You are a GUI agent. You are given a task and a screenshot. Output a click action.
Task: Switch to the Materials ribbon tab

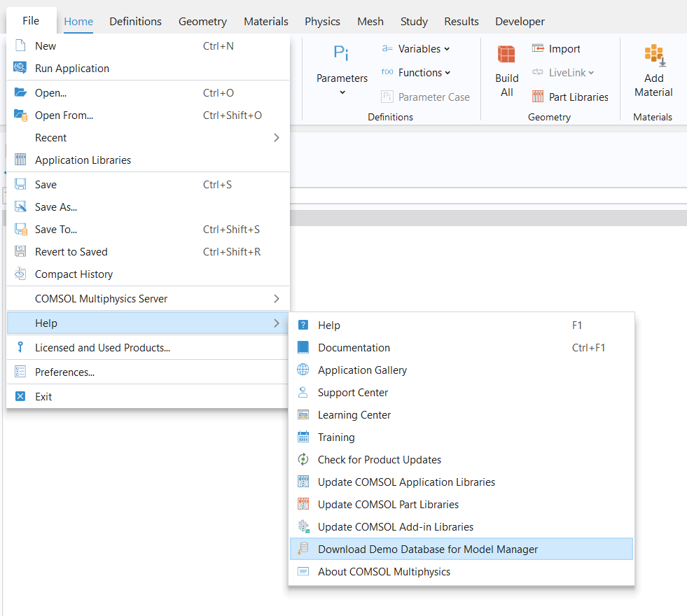[x=266, y=22]
